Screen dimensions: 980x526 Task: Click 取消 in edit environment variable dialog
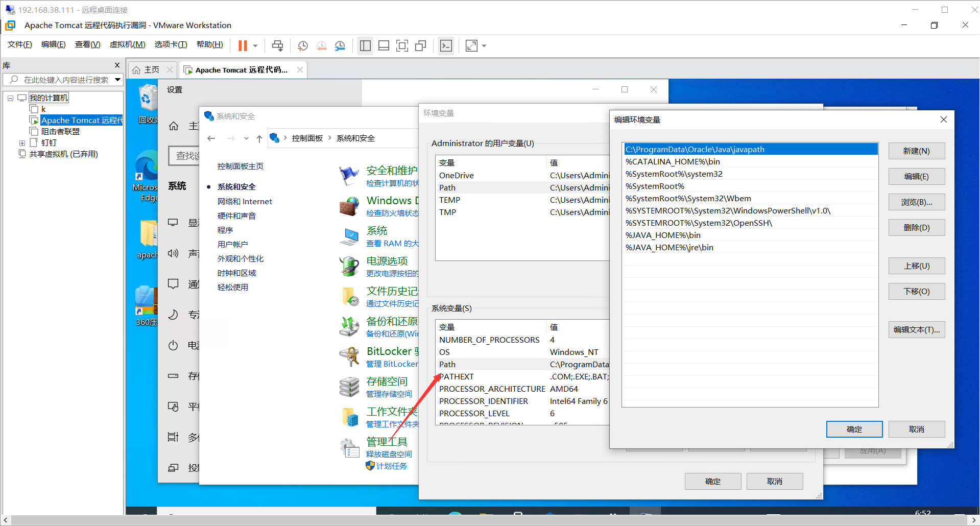click(917, 429)
